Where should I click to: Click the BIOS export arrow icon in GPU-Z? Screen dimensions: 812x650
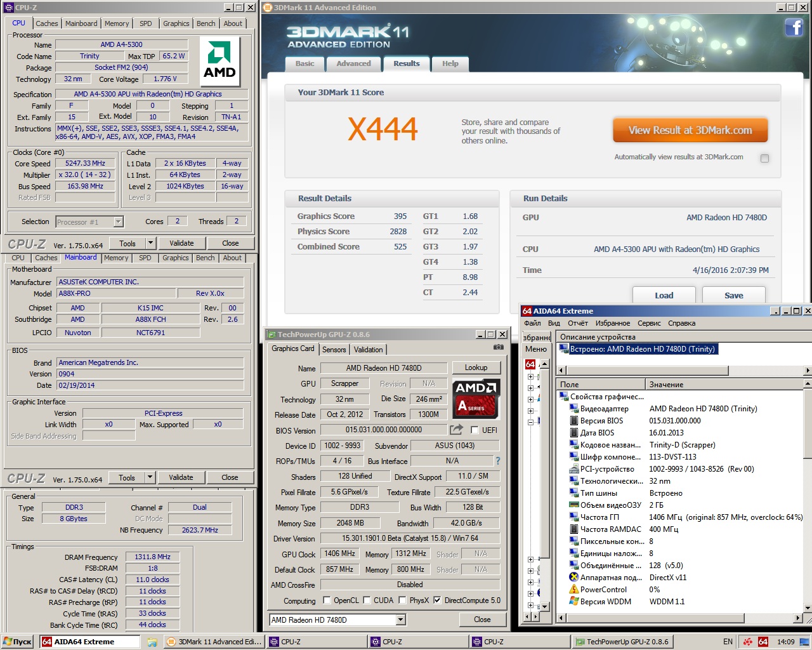coord(456,430)
